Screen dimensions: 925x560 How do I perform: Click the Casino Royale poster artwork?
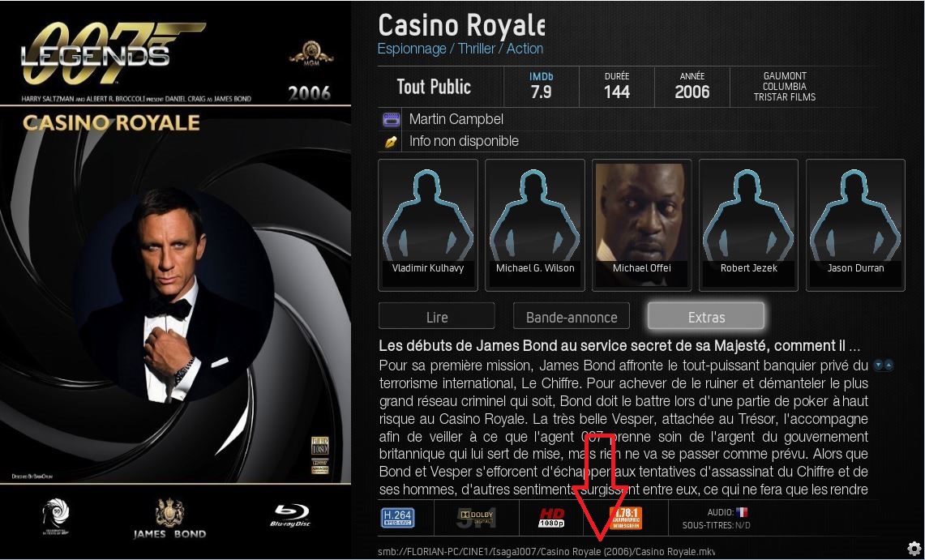point(175,280)
